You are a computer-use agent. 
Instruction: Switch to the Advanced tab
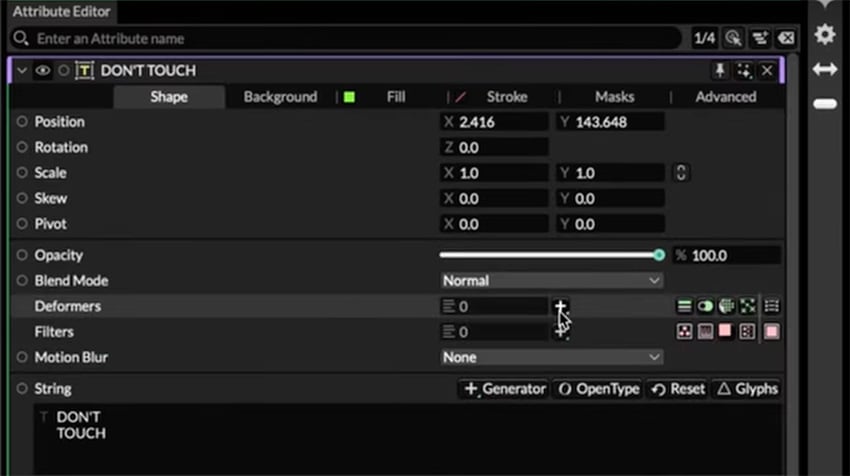click(x=726, y=97)
